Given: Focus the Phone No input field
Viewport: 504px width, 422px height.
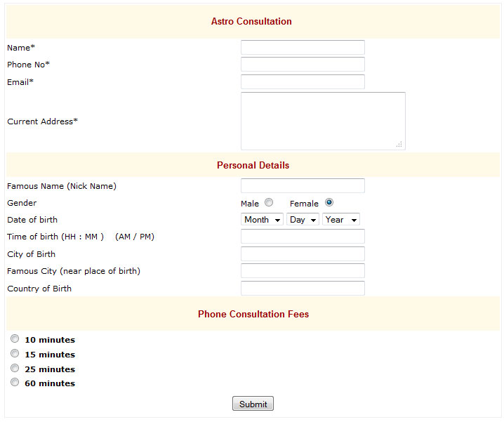Looking at the screenshot, I should tap(303, 65).
